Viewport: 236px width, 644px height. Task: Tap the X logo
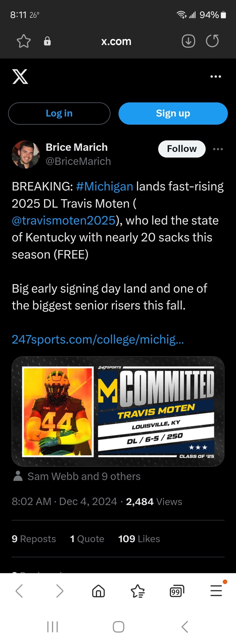point(20,77)
